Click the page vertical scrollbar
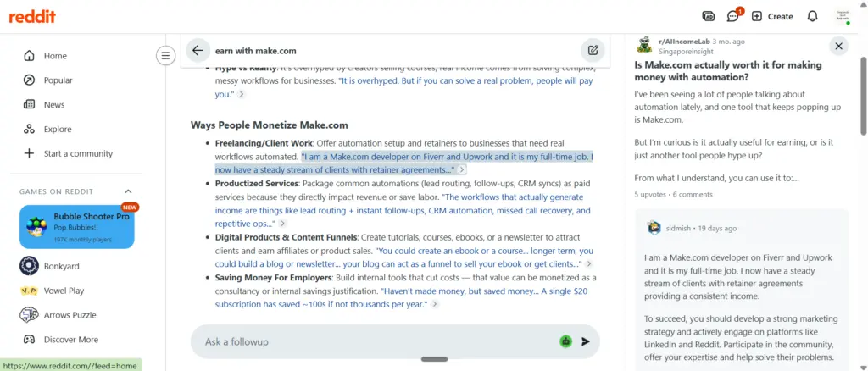868x371 pixels. click(863, 95)
